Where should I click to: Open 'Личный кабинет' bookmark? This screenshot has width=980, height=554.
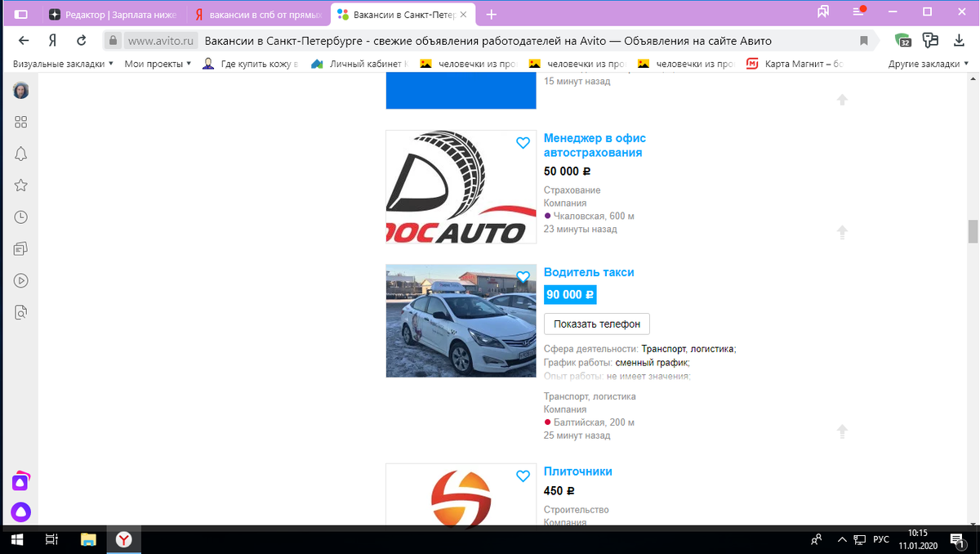(x=359, y=64)
